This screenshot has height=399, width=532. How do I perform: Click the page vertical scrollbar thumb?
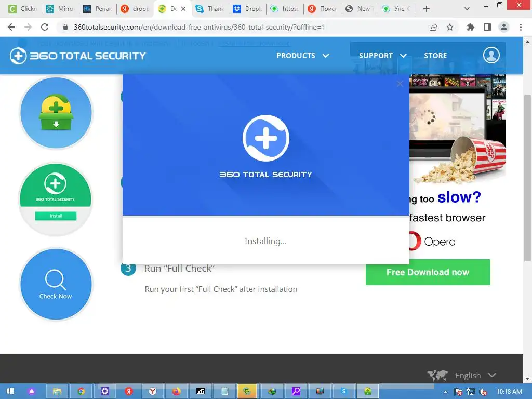(527, 177)
